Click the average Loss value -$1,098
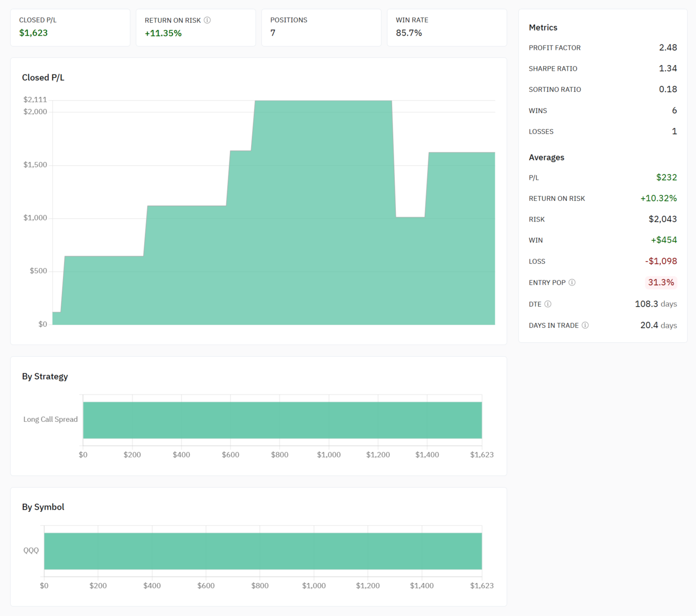 [x=661, y=262]
